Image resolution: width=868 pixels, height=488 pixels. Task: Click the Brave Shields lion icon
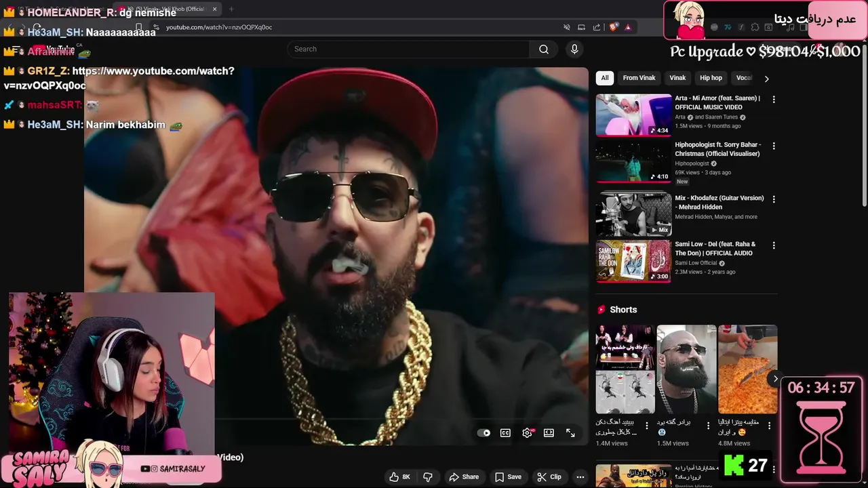click(x=613, y=27)
